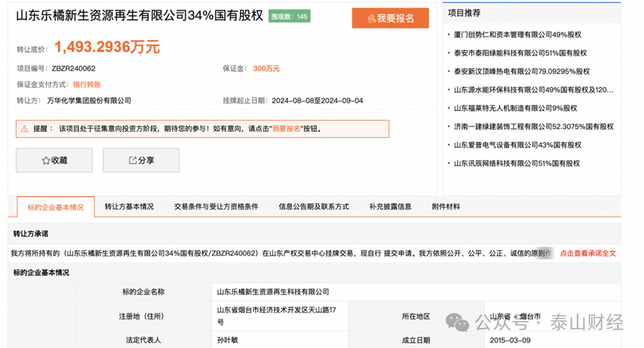644x348 pixels.
Task: Click the legal representative value 孙叶敏
Action: coord(228,340)
